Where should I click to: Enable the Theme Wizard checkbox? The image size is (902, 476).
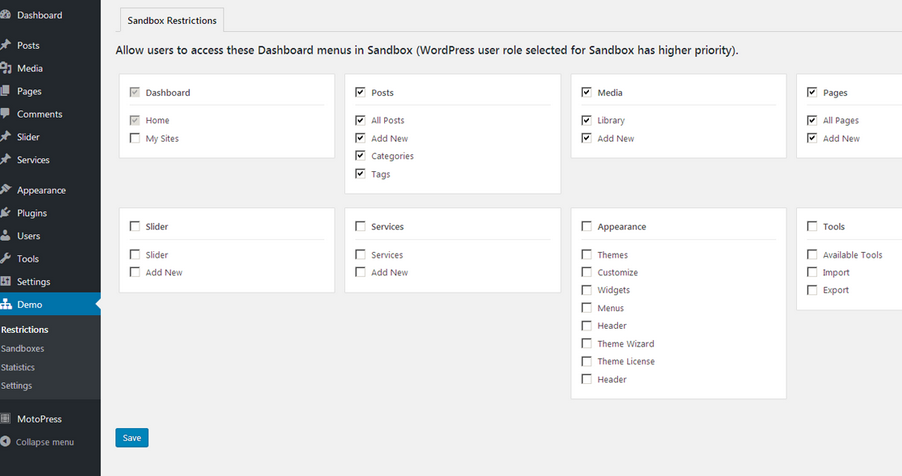586,343
